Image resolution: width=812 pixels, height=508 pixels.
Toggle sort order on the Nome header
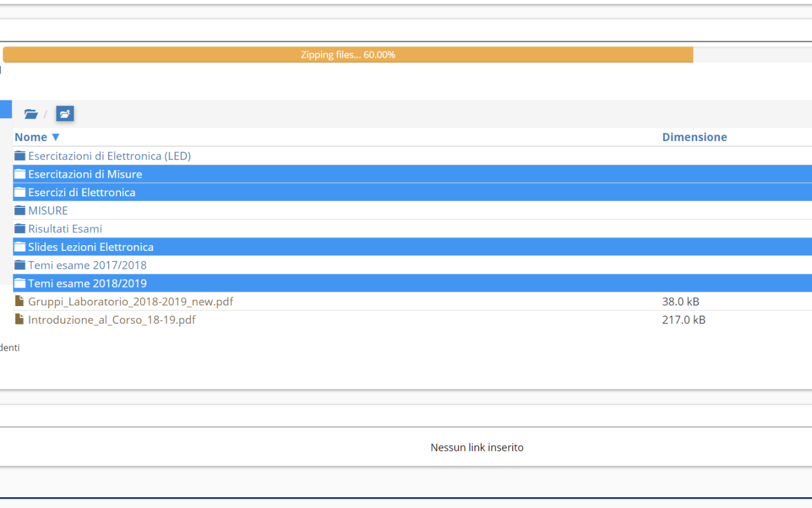(32, 137)
